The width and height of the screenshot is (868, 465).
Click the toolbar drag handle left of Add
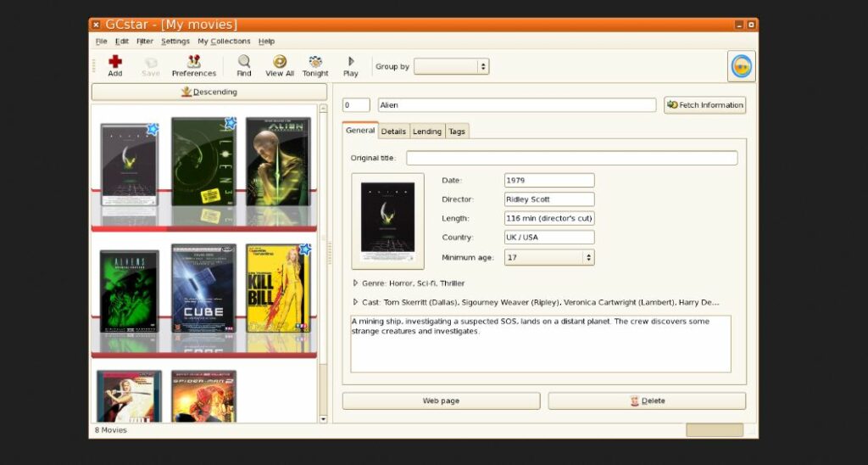click(93, 65)
